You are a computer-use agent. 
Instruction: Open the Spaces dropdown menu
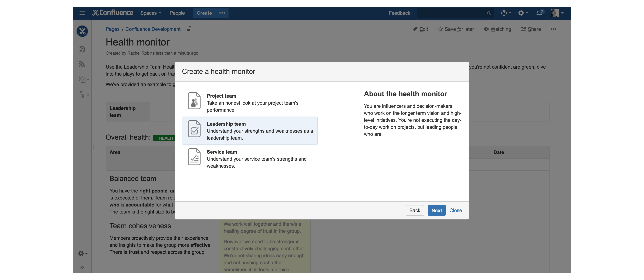pos(150,13)
